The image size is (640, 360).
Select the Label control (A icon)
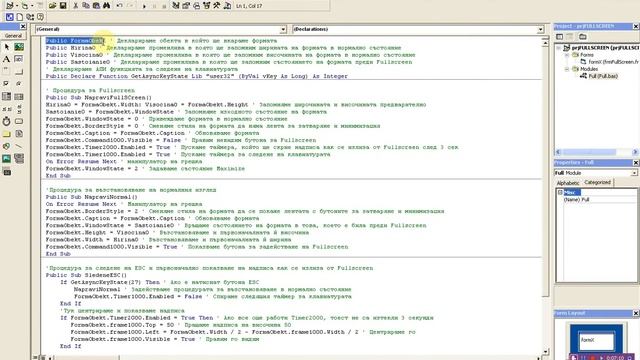7,59
